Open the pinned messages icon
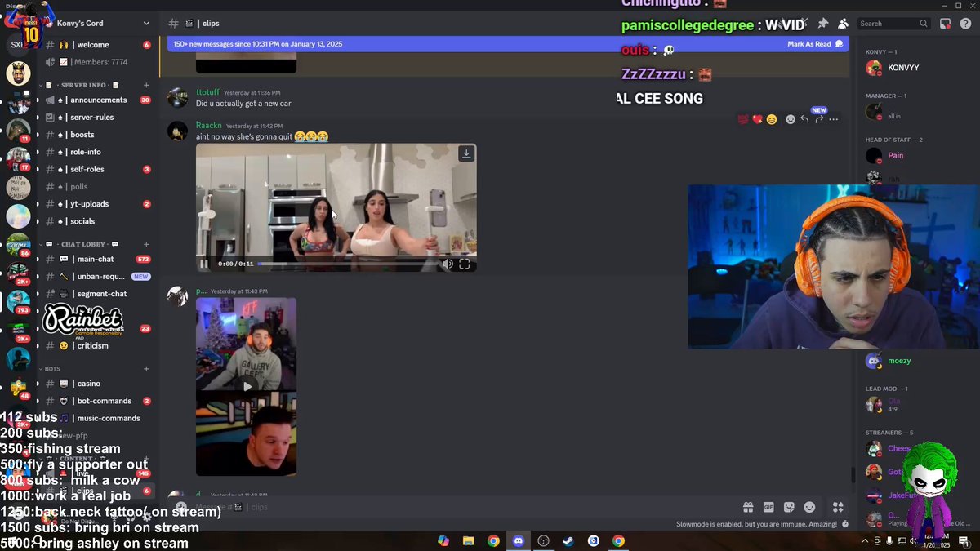Viewport: 980px width, 551px height. [x=822, y=24]
